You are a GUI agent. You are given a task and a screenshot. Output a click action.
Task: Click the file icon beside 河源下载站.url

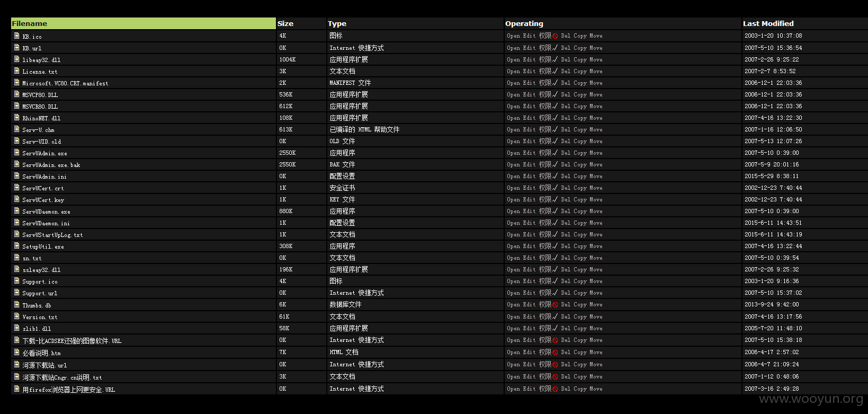[17, 364]
